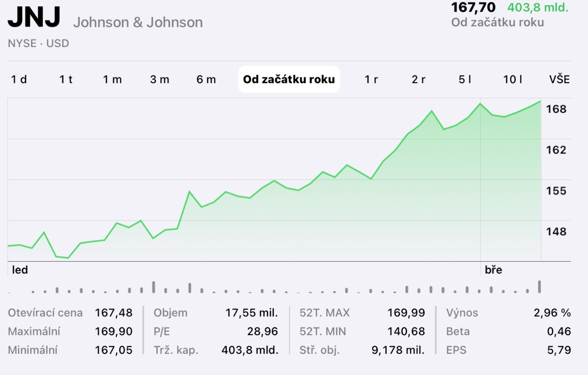Show the VŠE full history range
Screen dimensions: 588x375
click(x=560, y=79)
